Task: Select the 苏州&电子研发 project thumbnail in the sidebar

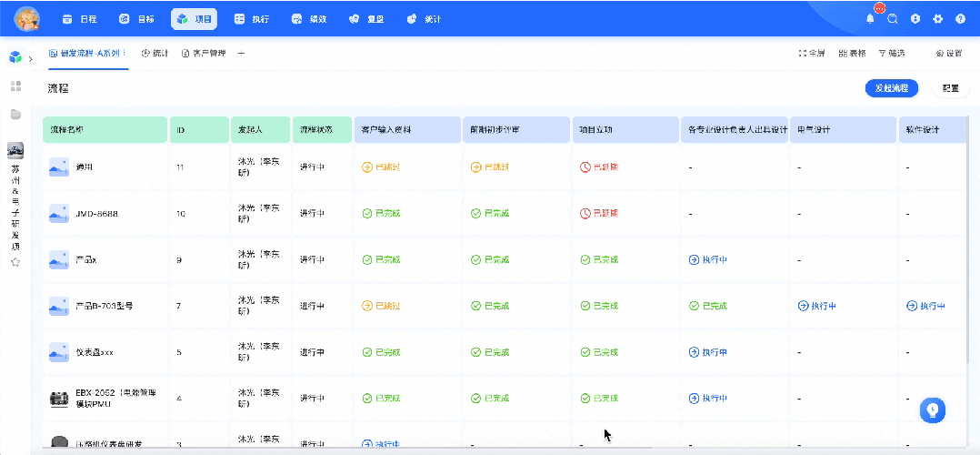Action: coord(15,150)
